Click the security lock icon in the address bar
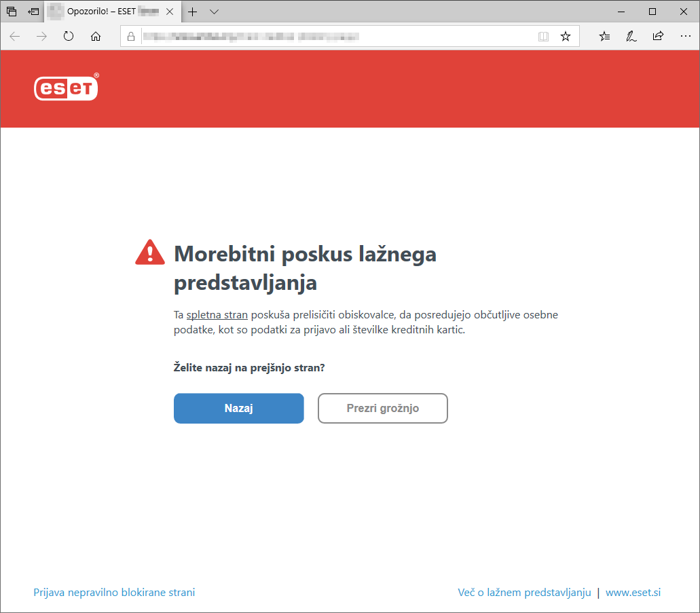The height and width of the screenshot is (613, 700). [131, 36]
